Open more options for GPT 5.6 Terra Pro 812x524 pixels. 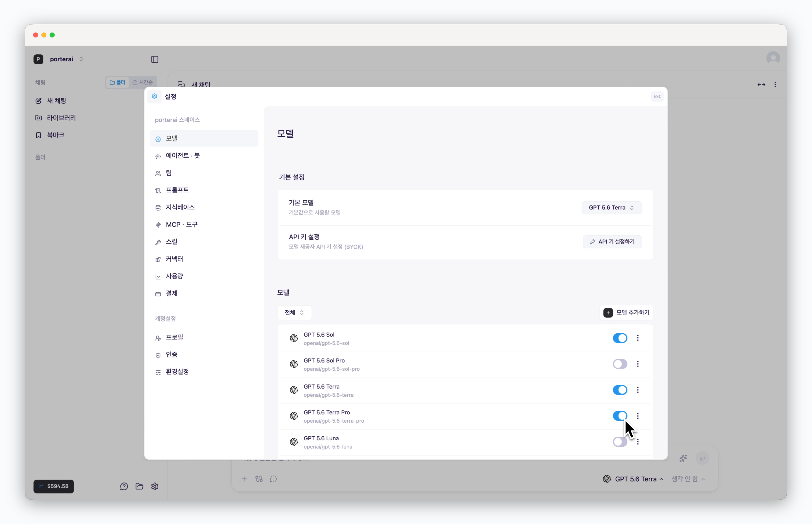[x=638, y=416]
